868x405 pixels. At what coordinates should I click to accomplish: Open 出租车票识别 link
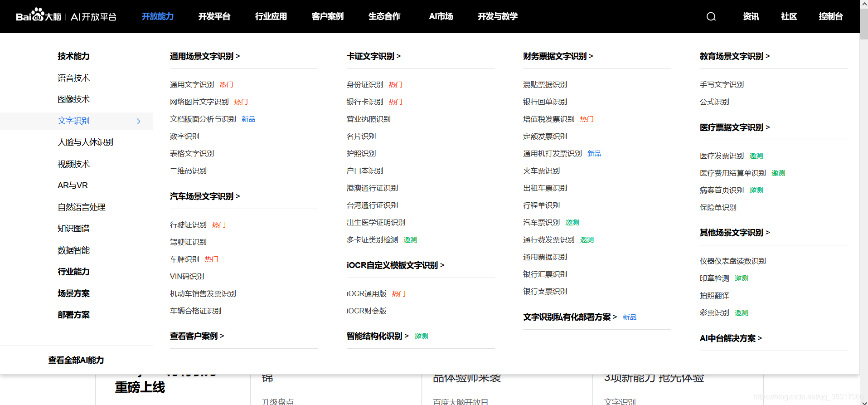[545, 188]
